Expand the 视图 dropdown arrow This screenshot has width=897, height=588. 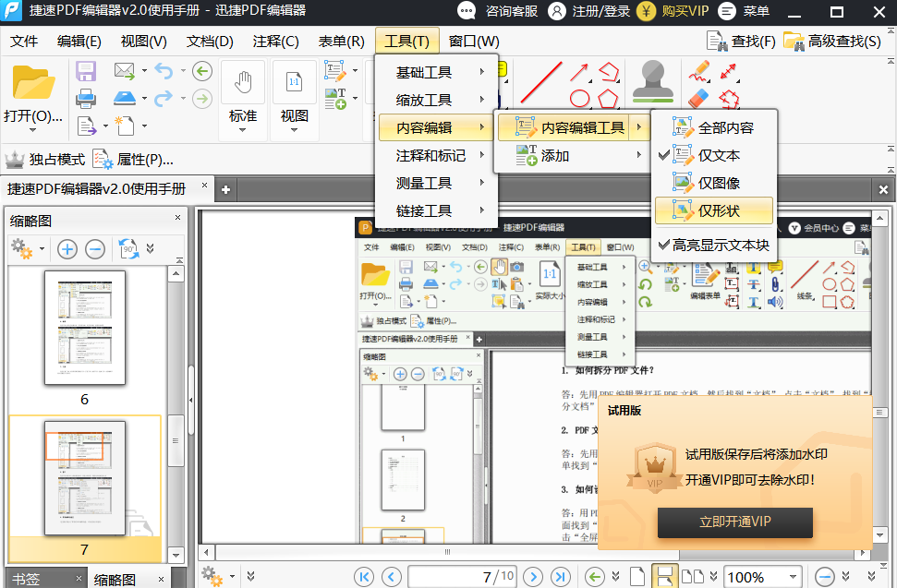click(x=294, y=130)
